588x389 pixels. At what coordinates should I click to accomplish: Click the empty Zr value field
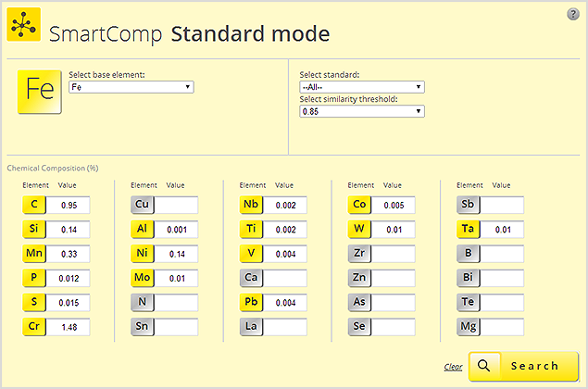[x=394, y=254]
